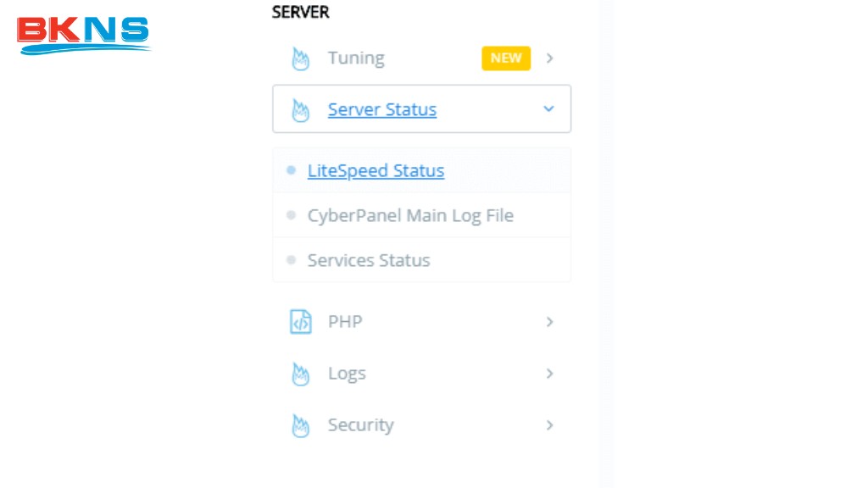Click the bullet beside CyberPanel Main Log File
Screen dimensions: 868x488
(291, 215)
